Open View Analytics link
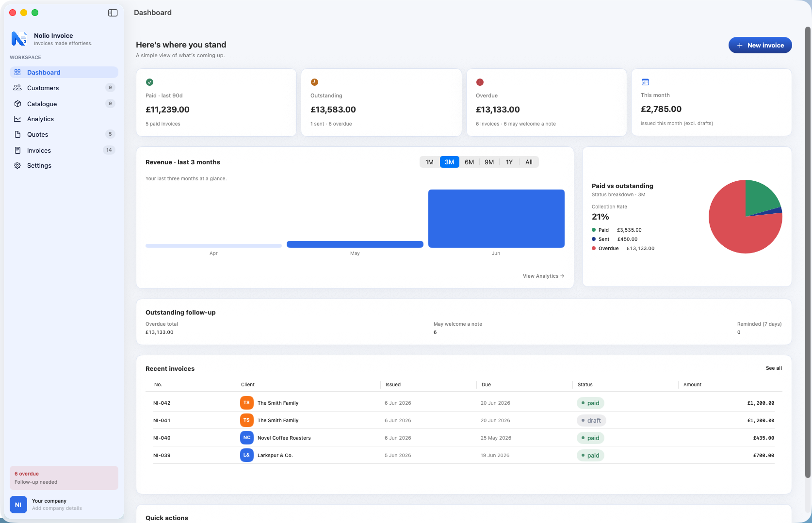The image size is (812, 523). [x=543, y=276]
